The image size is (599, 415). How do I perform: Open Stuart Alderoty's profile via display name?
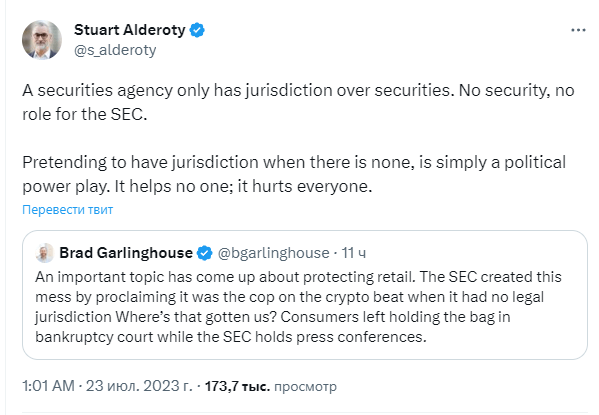coord(130,30)
